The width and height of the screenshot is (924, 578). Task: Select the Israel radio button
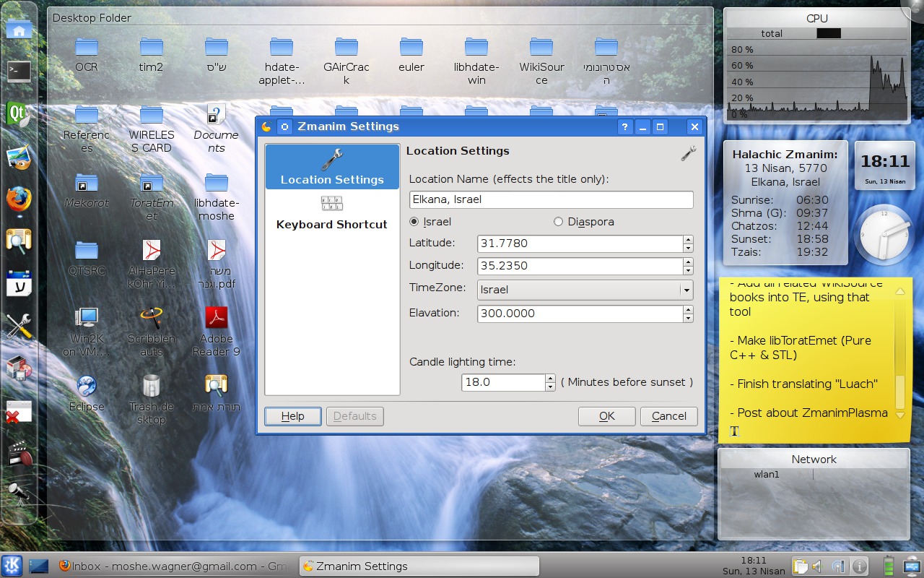(x=414, y=222)
